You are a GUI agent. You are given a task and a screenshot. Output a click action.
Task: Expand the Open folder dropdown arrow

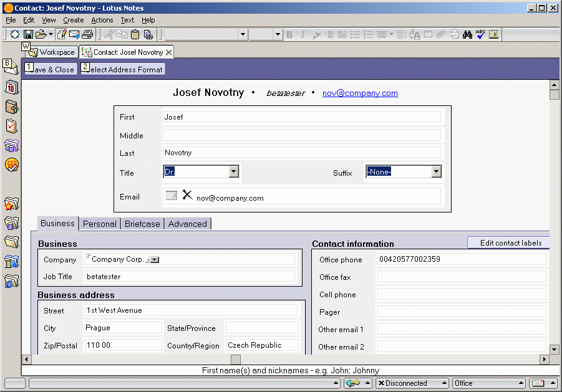pos(51,34)
